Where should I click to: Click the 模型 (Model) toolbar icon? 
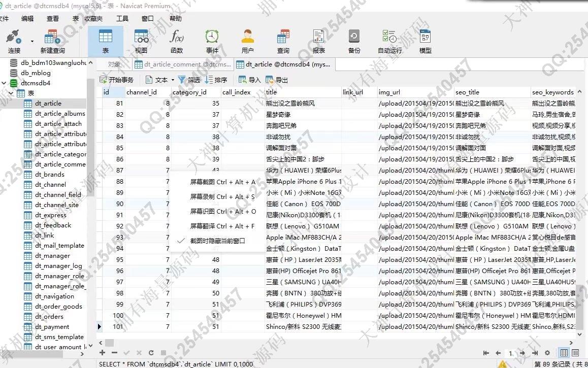coord(425,41)
